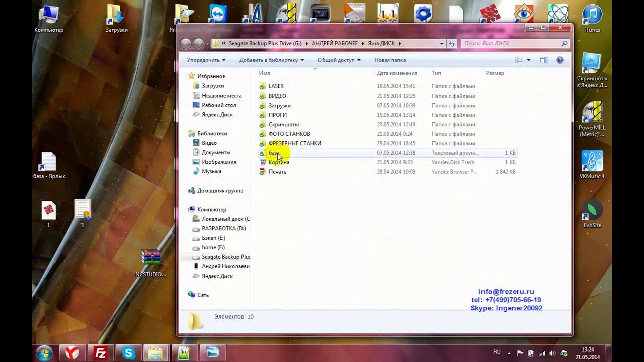
Task: Open the address bar history dropdown
Action: click(442, 43)
